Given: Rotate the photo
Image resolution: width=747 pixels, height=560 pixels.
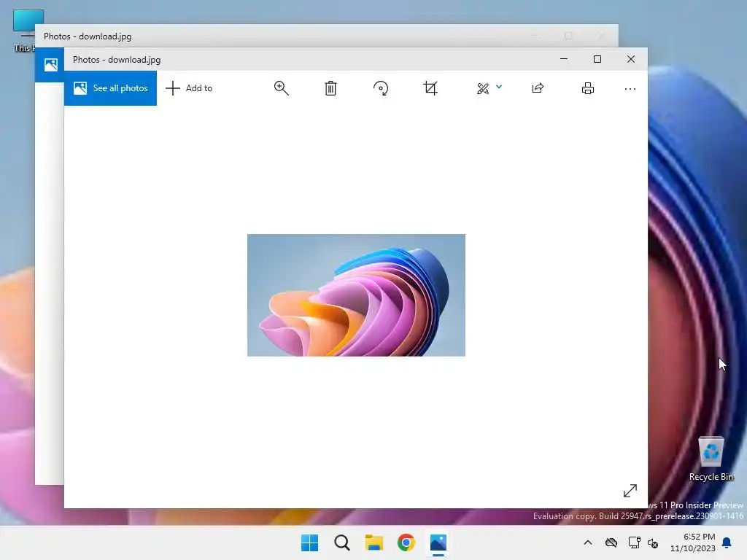Looking at the screenshot, I should coord(381,88).
